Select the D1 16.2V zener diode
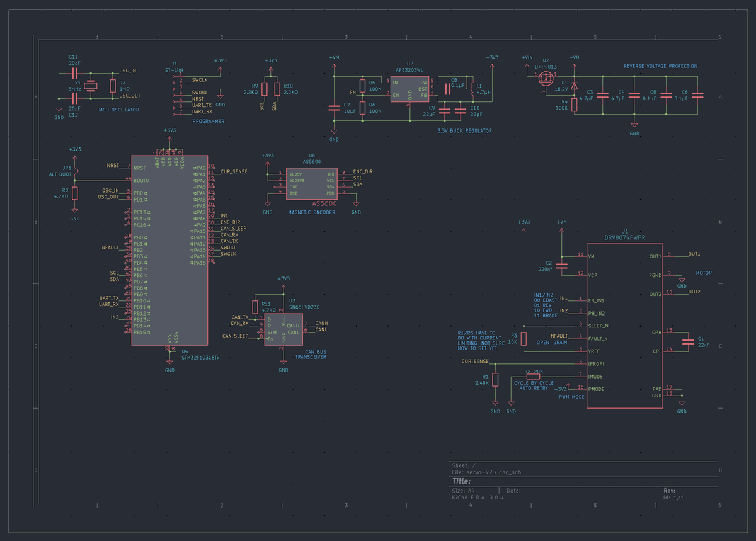 pyautogui.click(x=573, y=84)
